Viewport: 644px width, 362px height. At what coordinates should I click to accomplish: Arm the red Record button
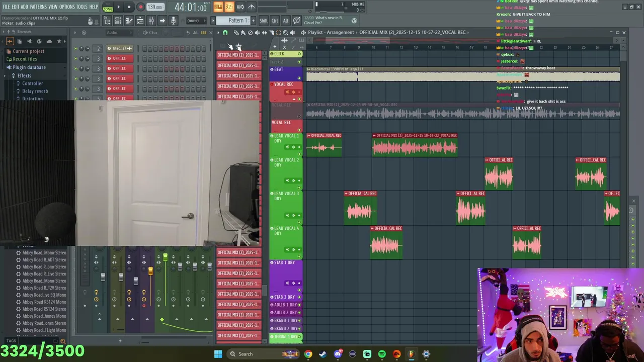(x=140, y=7)
